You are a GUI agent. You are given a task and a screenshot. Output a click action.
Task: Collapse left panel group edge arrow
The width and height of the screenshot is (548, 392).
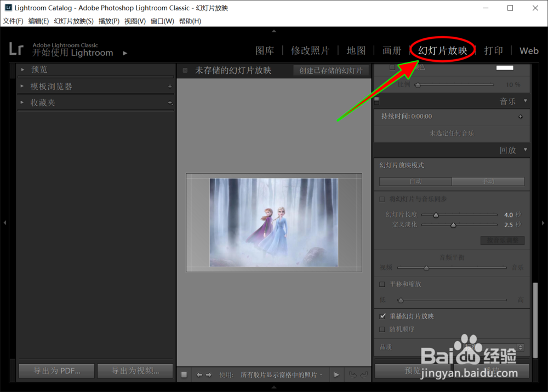(5, 222)
